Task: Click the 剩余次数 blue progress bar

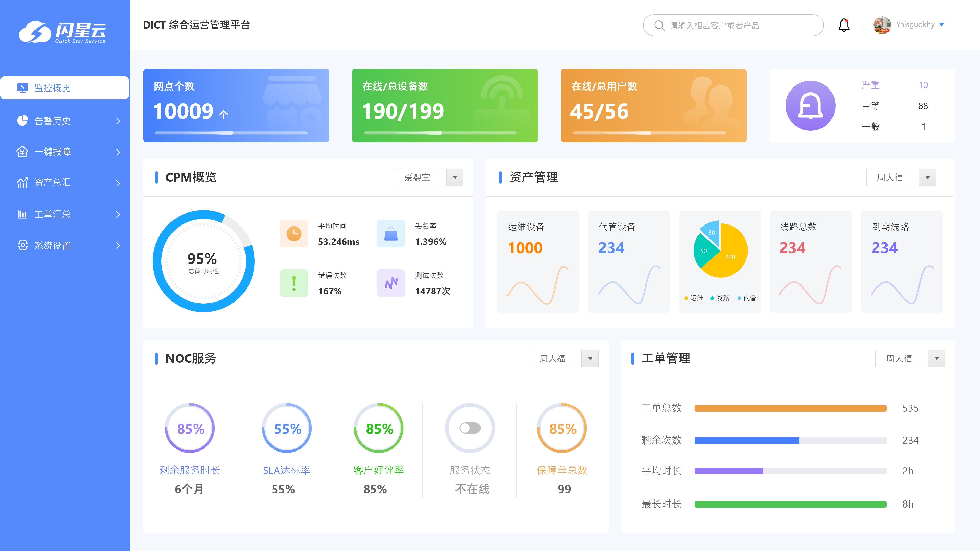Action: pos(746,440)
